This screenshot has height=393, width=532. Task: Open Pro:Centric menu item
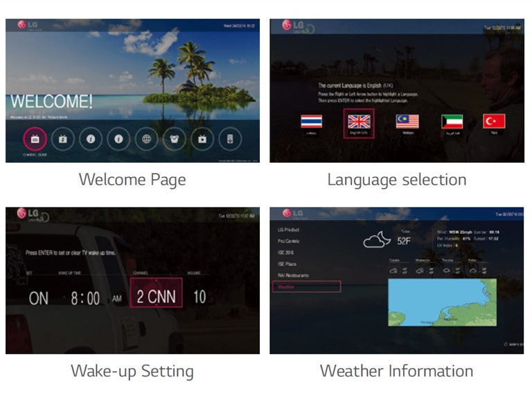[x=288, y=241]
